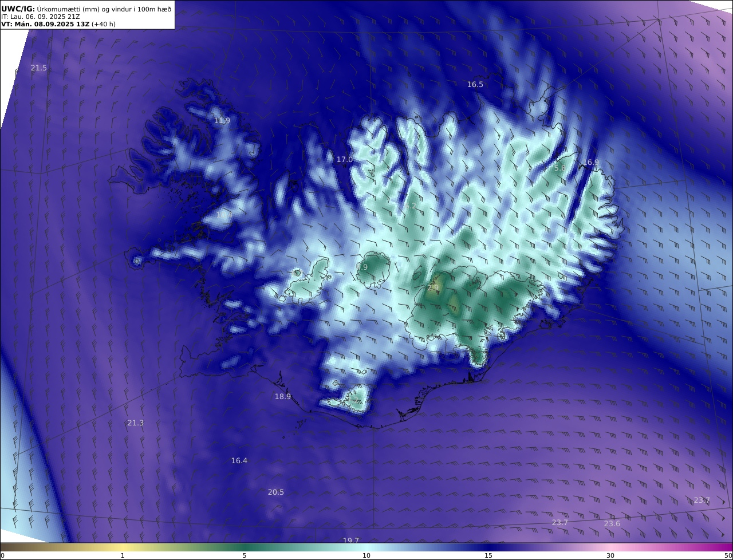Click the 2.9 value over the glacier
The height and width of the screenshot is (560, 733).
pos(433,288)
